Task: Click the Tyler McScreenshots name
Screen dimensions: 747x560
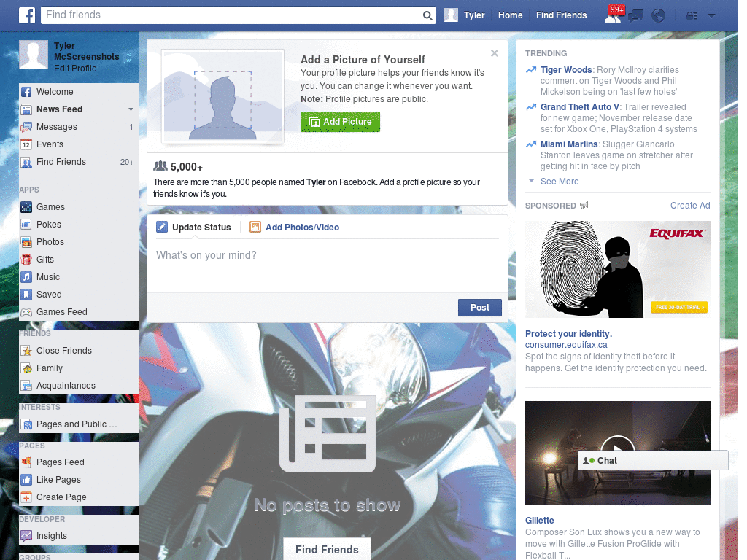Action: tap(86, 52)
